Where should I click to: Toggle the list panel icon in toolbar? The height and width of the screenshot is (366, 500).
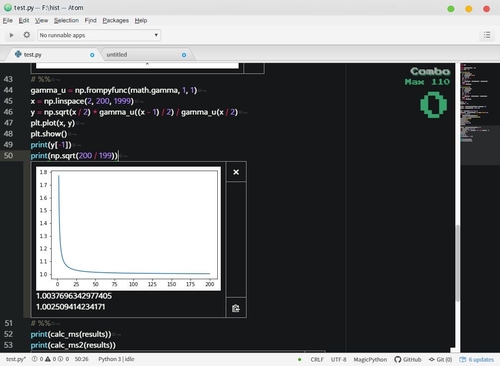tap(487, 35)
